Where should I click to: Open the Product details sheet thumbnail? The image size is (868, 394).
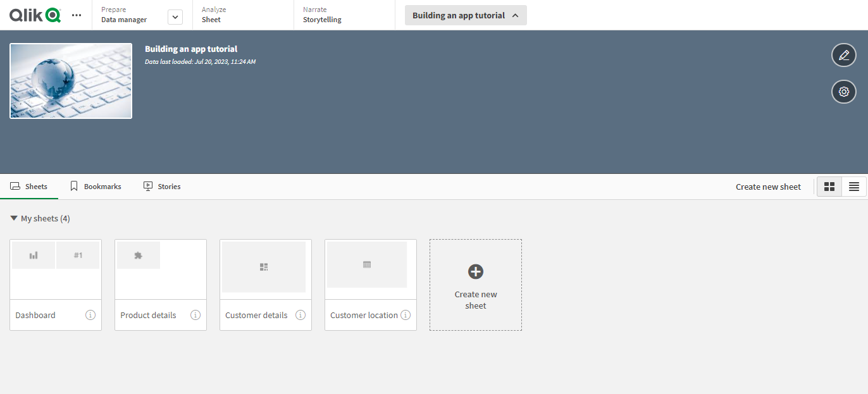pos(161,269)
